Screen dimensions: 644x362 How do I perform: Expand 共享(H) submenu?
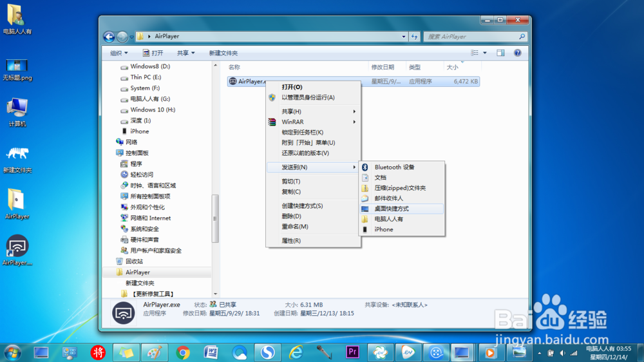click(314, 111)
